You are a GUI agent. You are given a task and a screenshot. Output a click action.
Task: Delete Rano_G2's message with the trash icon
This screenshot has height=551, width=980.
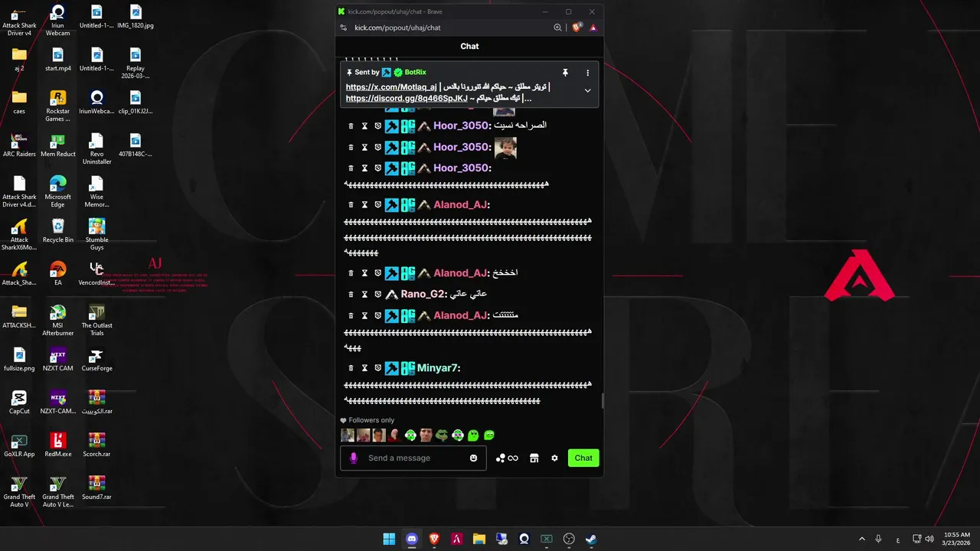pos(351,294)
